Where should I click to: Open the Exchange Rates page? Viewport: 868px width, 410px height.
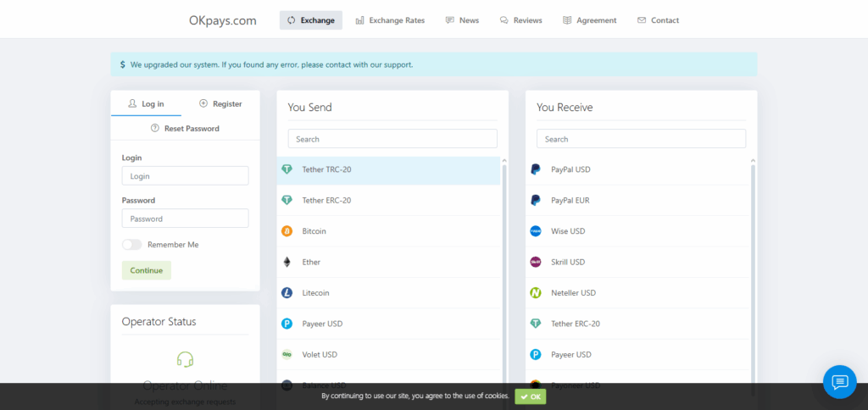coord(390,20)
